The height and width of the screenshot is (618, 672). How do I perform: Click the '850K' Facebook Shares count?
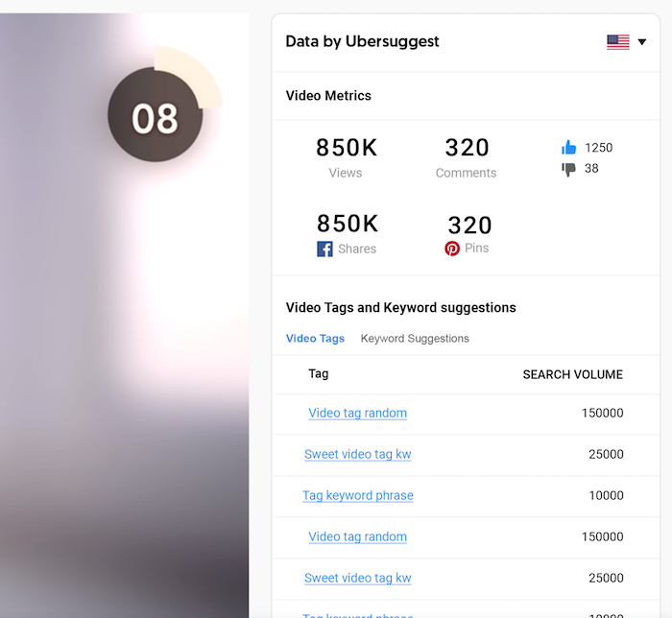(348, 224)
